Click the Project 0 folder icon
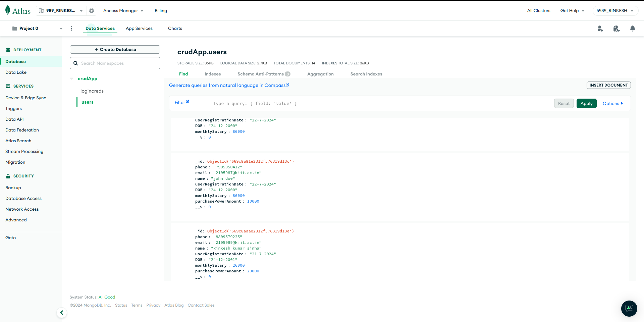Screen dimensions: 644x322 (x=15, y=29)
